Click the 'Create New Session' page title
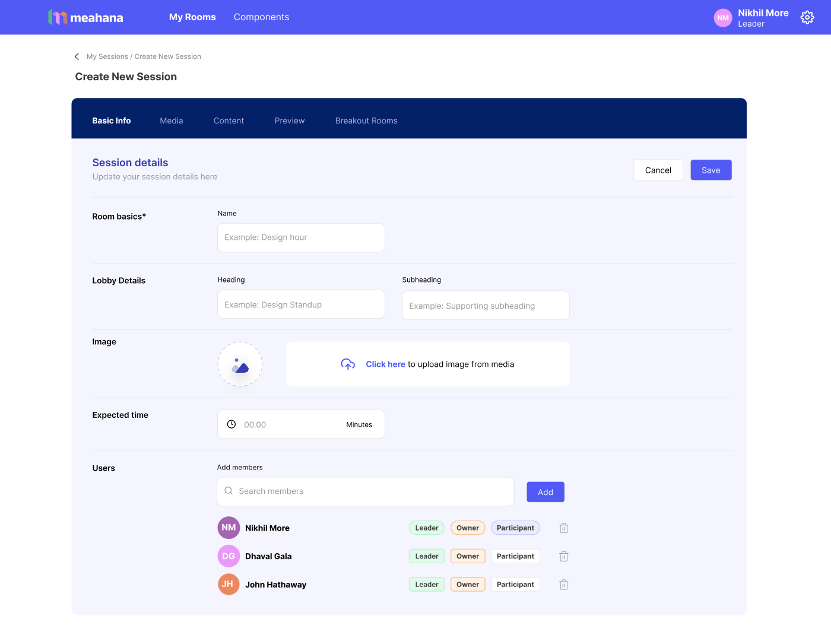This screenshot has height=644, width=831. [126, 77]
